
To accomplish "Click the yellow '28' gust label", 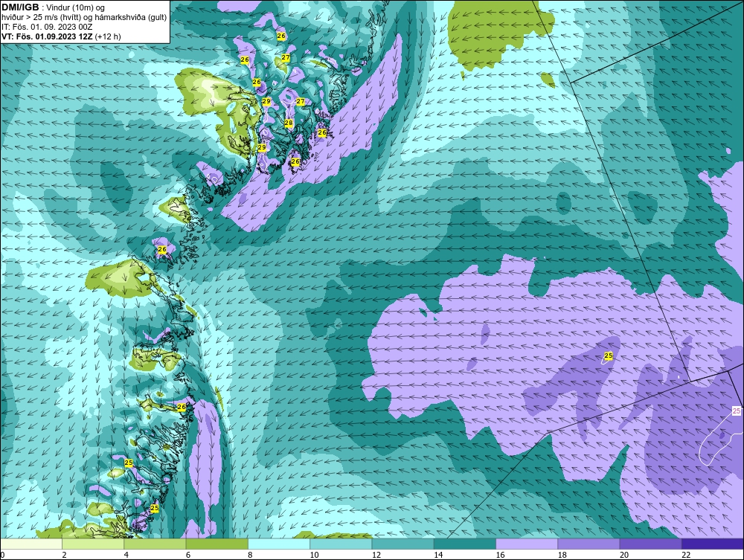I will tap(289, 123).
